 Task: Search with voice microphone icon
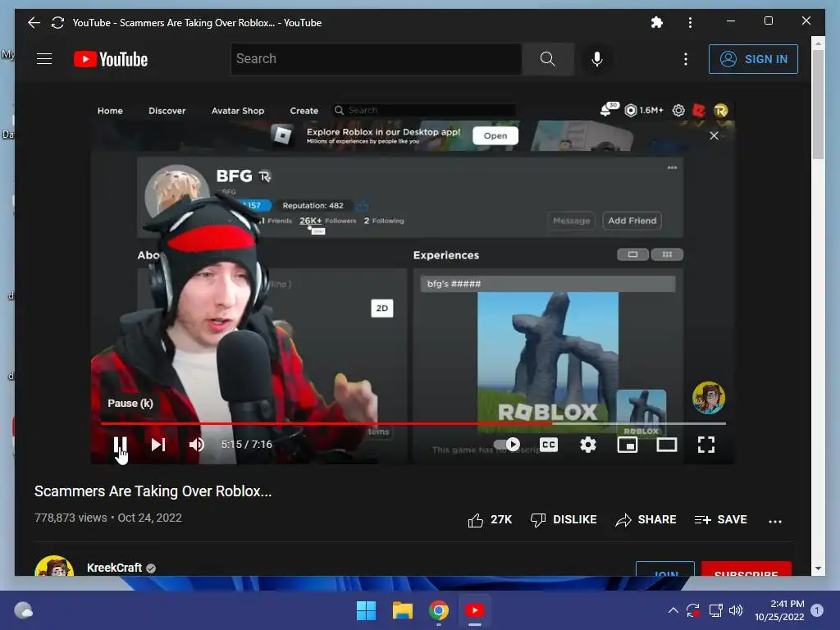[597, 59]
